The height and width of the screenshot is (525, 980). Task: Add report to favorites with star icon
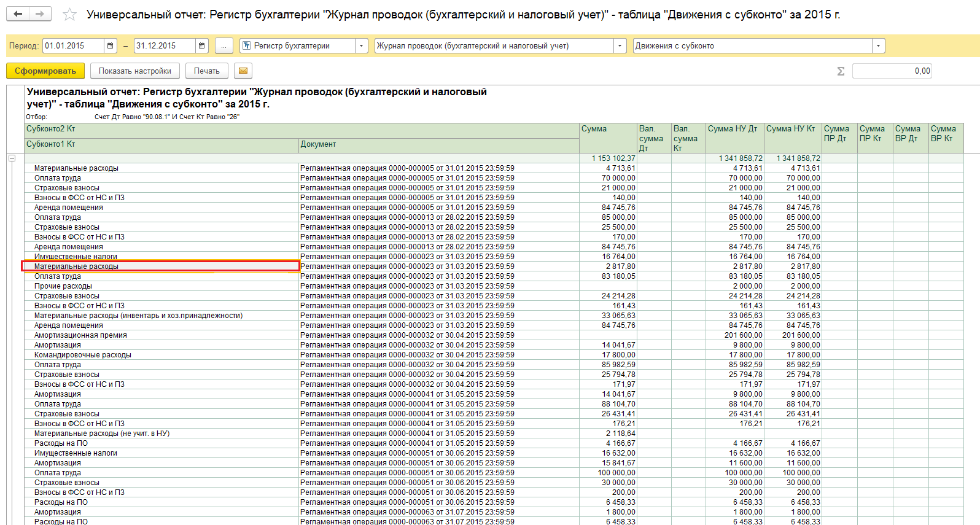(x=70, y=14)
